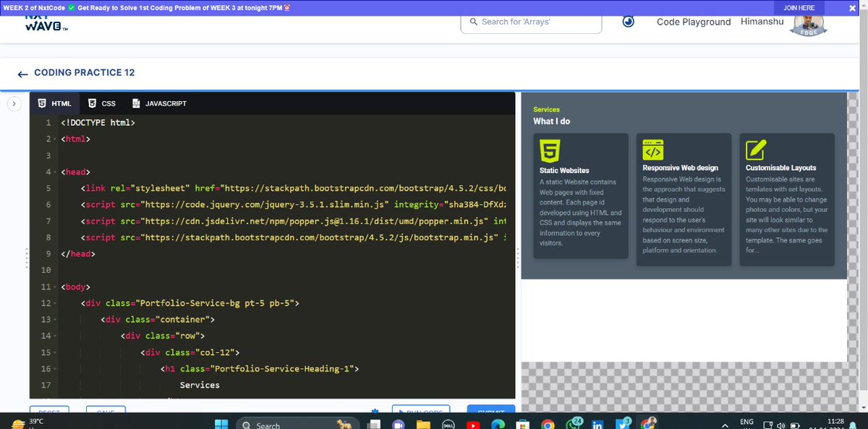This screenshot has width=868, height=429.
Task: Switch to the Code Playground tab
Action: coord(693,22)
